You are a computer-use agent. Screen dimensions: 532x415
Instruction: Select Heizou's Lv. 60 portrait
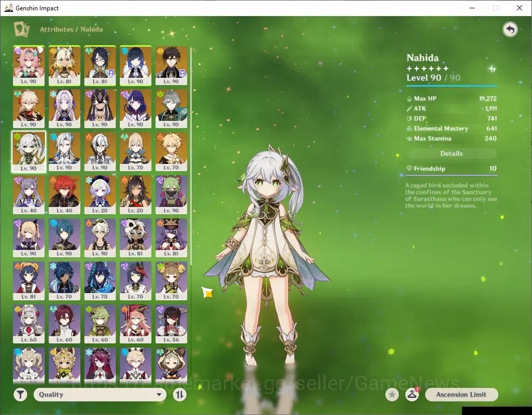coord(64,324)
